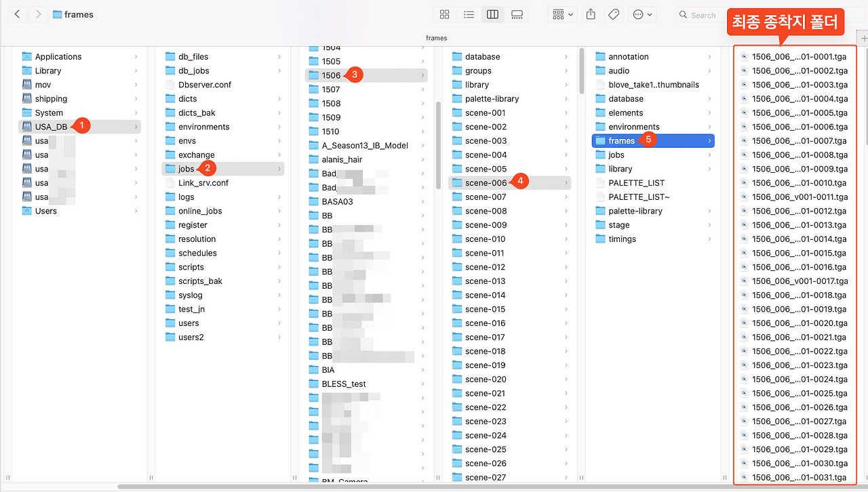Select the Link_srv.conf file icon

click(171, 183)
